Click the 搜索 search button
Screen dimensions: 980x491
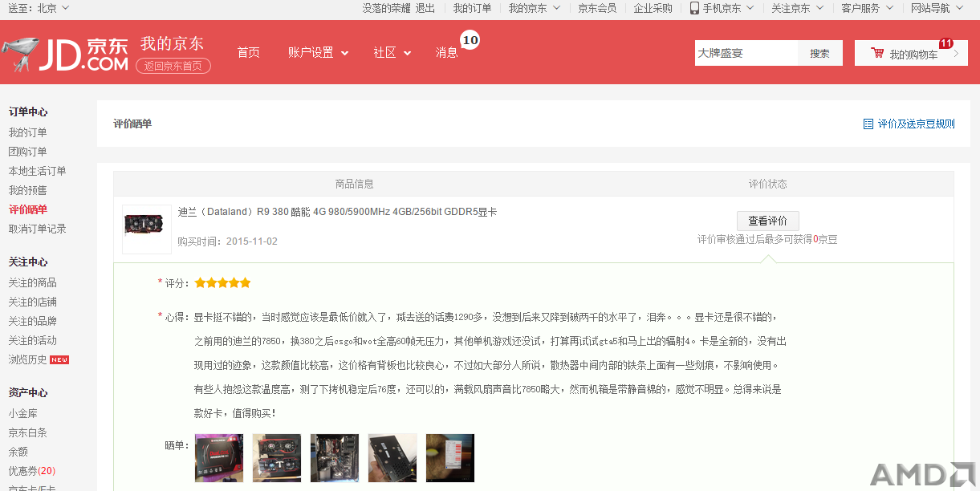819,53
